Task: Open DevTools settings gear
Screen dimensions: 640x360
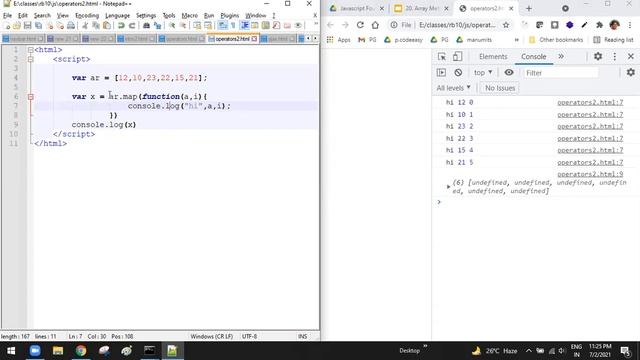Action: 598,56
